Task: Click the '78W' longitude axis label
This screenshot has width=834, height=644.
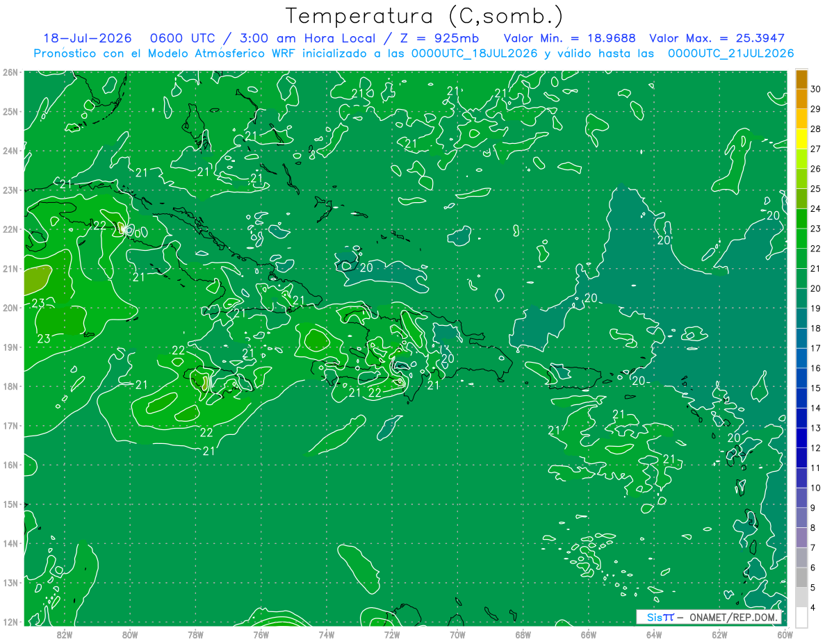Action: click(195, 634)
